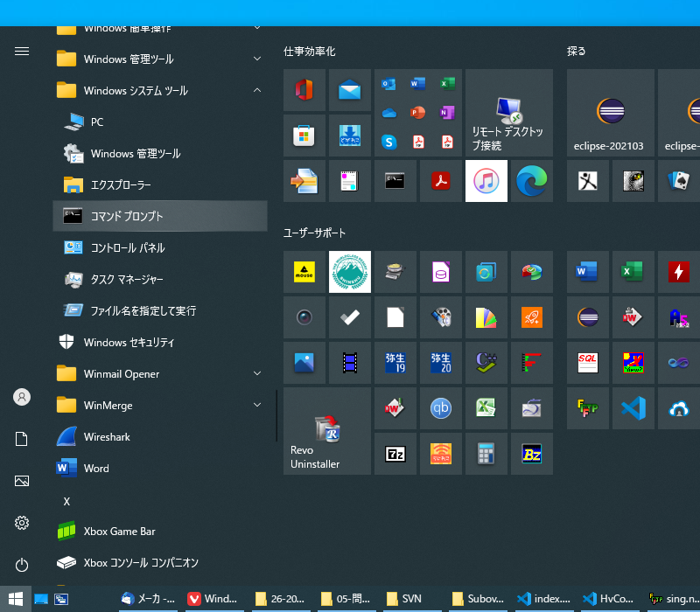Open ファイル名を指定して実行

pyautogui.click(x=160, y=310)
